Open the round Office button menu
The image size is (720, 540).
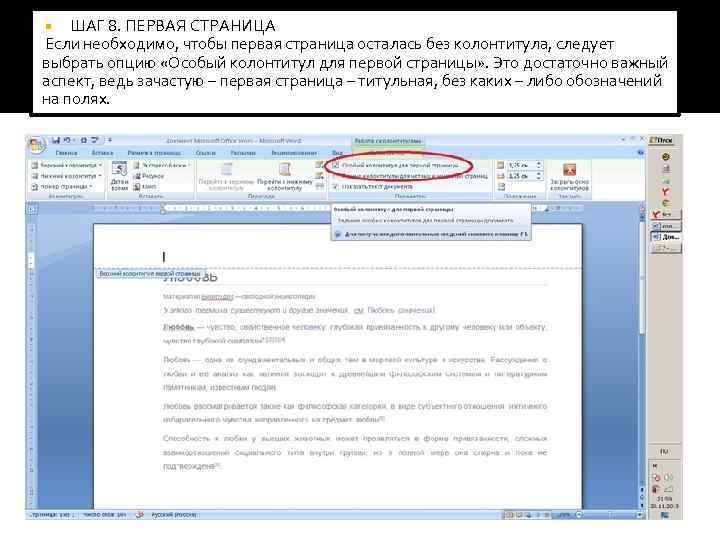(x=37, y=146)
